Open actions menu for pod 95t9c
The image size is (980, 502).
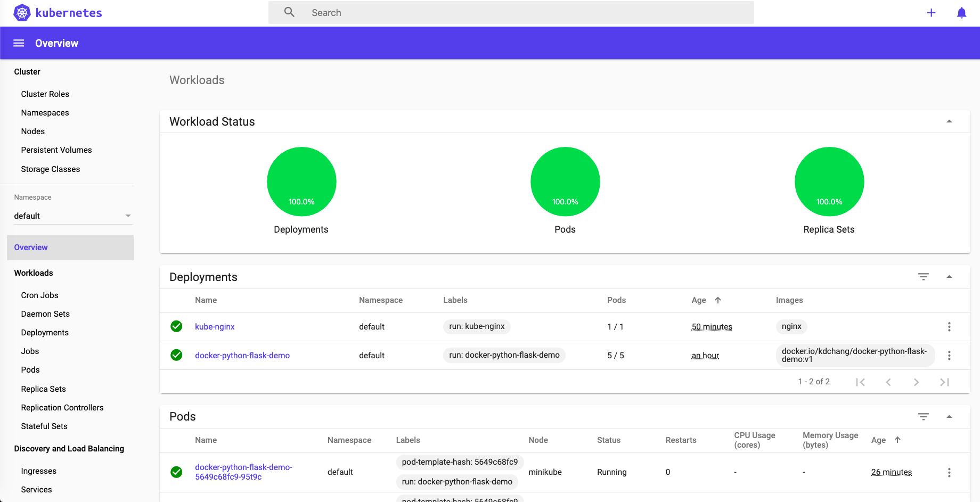pos(949,473)
